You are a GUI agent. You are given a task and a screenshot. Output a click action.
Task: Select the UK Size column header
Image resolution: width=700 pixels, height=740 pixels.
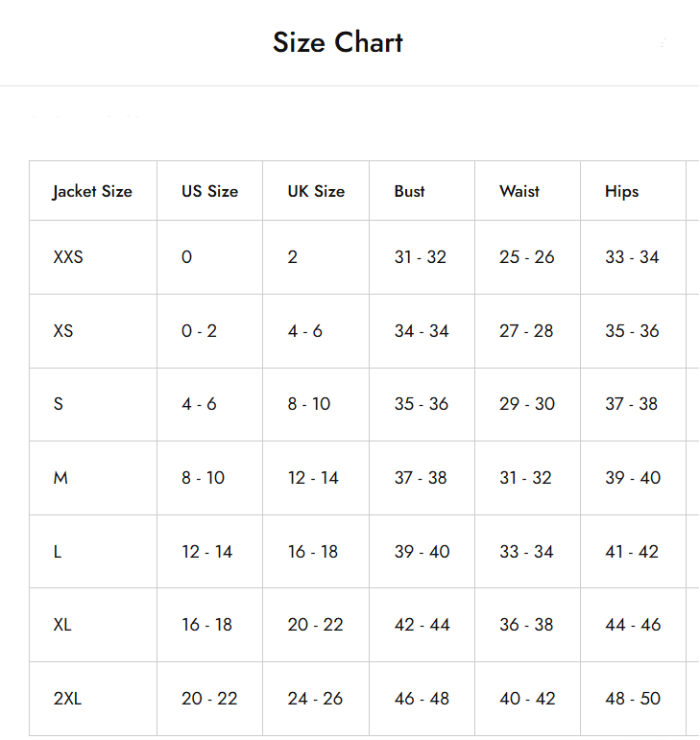[316, 191]
